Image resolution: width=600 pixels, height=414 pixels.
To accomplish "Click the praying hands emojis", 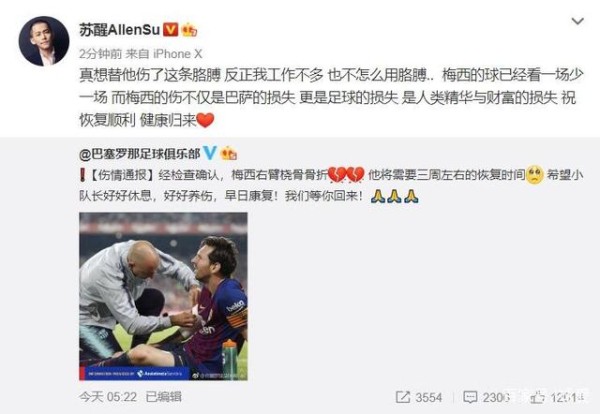I will tap(395, 196).
